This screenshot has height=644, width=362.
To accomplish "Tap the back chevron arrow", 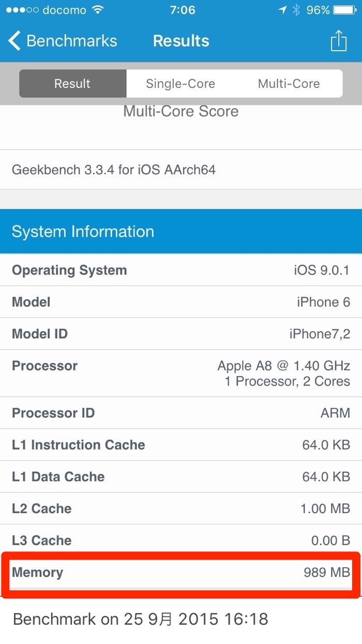I will [x=14, y=41].
